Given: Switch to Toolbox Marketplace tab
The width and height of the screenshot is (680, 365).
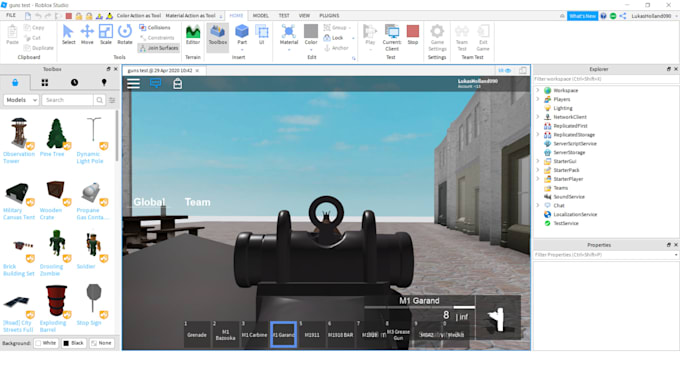Looking at the screenshot, I should (x=15, y=82).
